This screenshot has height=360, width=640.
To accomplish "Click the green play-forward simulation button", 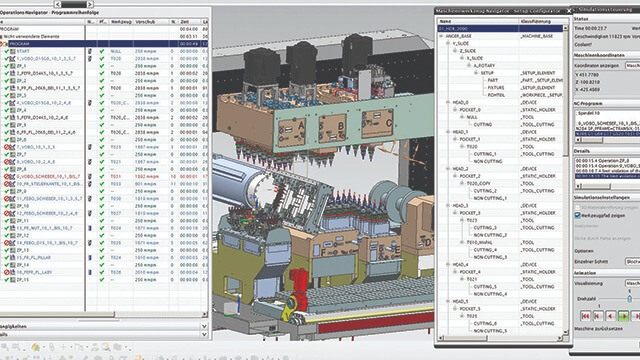I will [623, 316].
